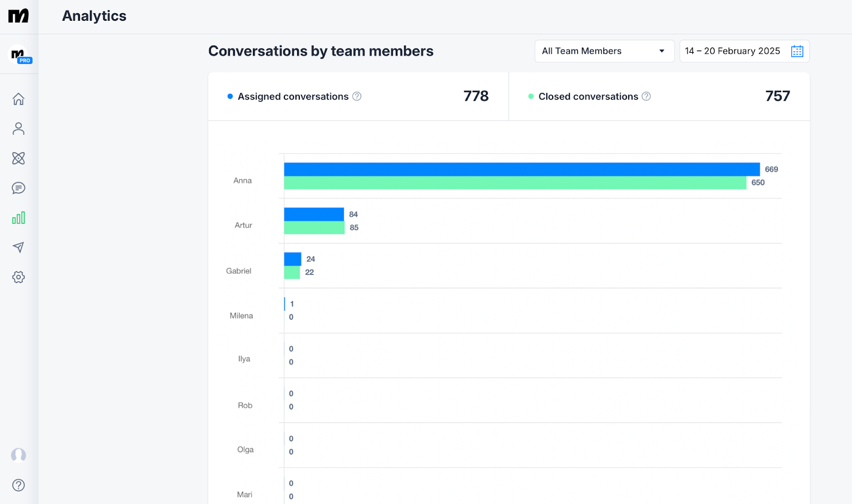Screen dimensions: 852x504
Task: Click the PRO account logo
Action: [20, 55]
